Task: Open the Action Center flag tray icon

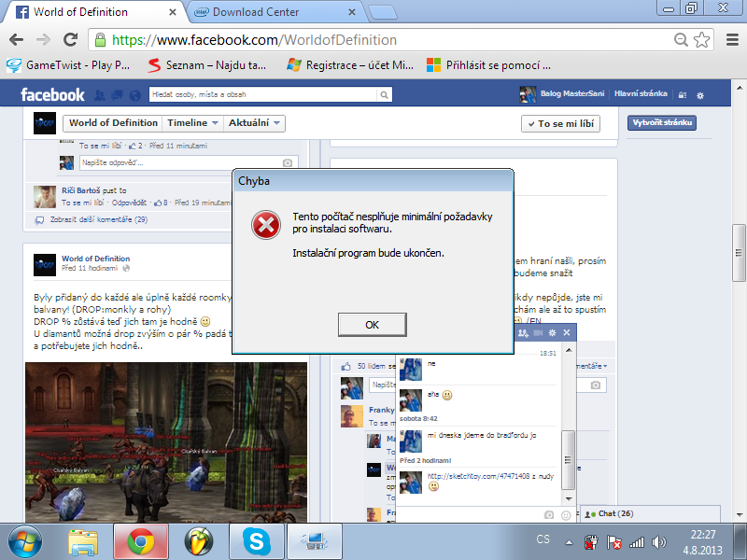Action: pyautogui.click(x=614, y=542)
